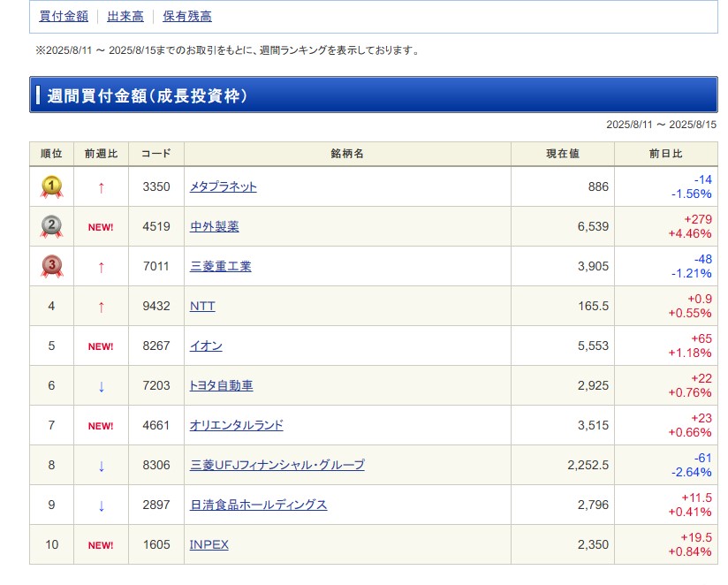Open the NTT stock link
The height and width of the screenshot is (585, 728).
pyautogui.click(x=202, y=307)
